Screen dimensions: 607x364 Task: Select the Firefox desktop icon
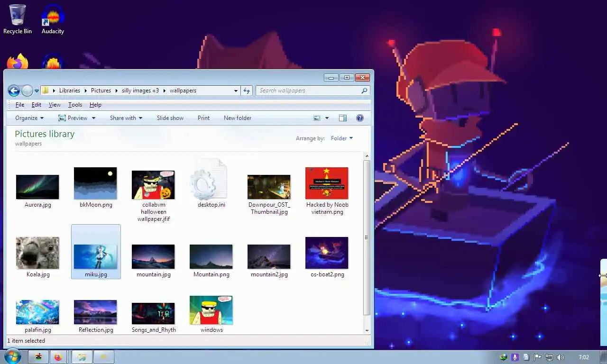coord(18,62)
